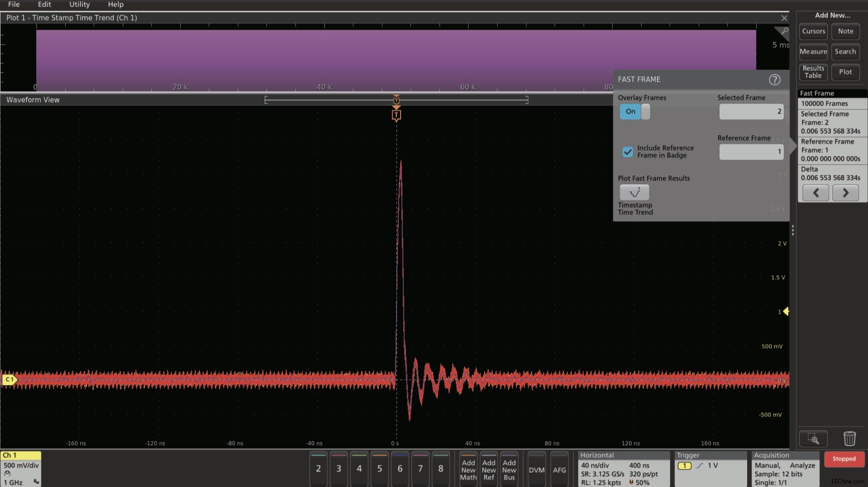
Task: Open Fast Frame help question icon
Action: click(774, 79)
